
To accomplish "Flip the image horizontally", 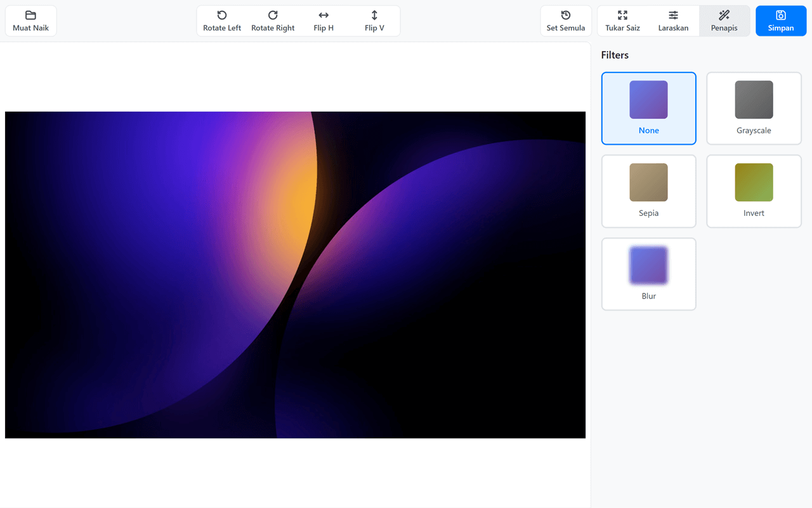I will (324, 21).
